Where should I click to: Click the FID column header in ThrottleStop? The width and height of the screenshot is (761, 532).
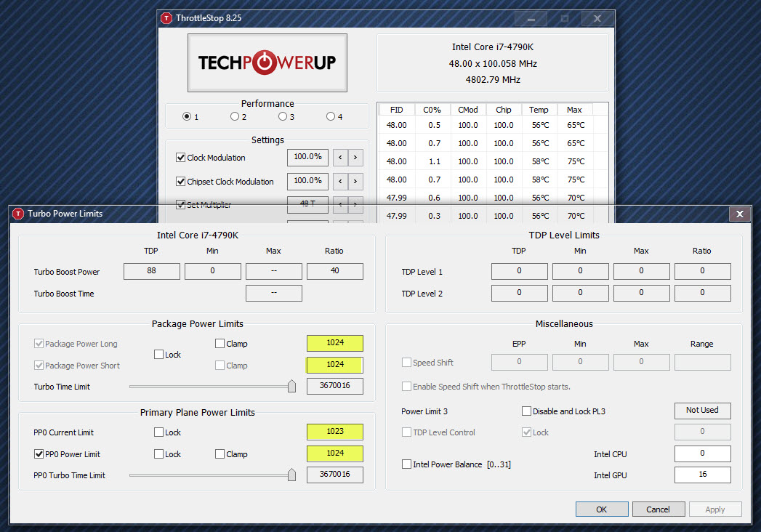(x=397, y=110)
